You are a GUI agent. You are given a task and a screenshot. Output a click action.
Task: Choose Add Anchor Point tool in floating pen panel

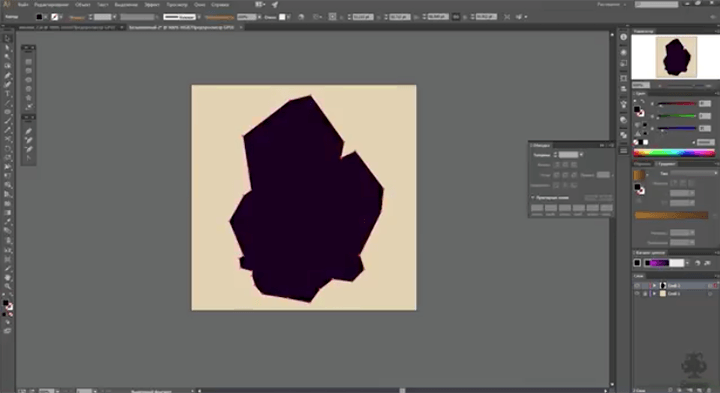[28, 140]
